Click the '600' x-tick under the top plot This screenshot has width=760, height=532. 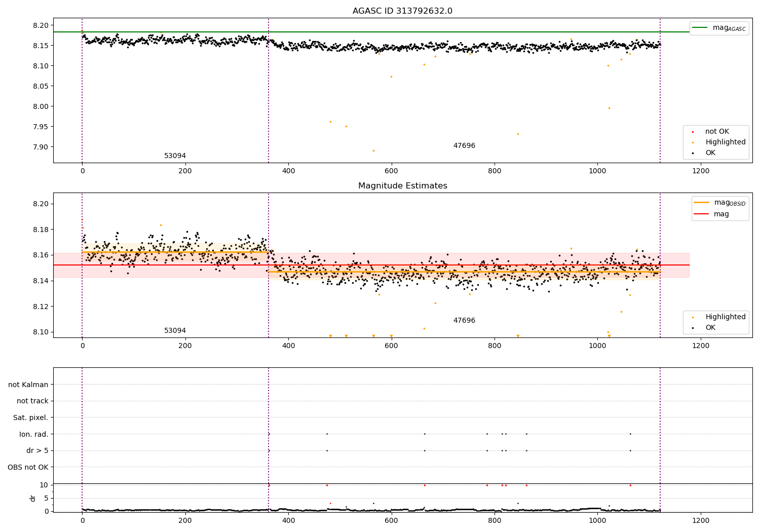tap(391, 171)
